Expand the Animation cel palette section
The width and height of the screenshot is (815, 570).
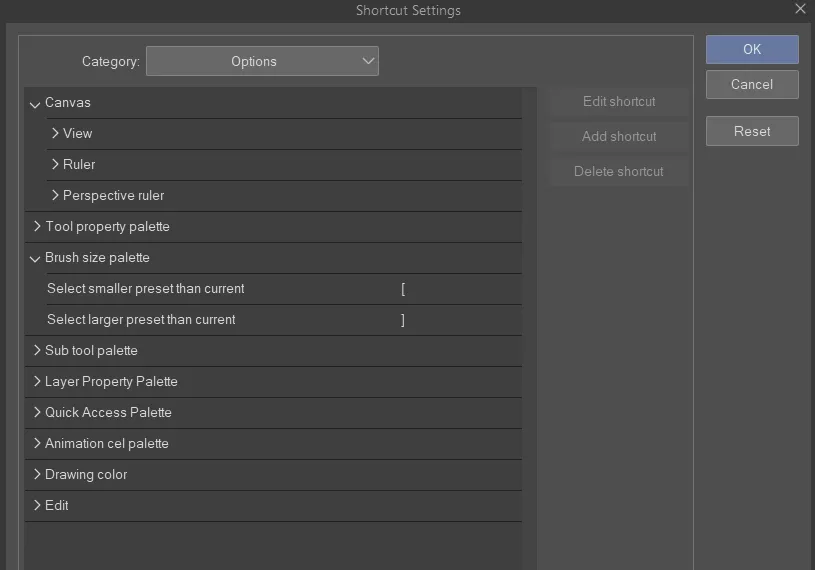coord(37,443)
